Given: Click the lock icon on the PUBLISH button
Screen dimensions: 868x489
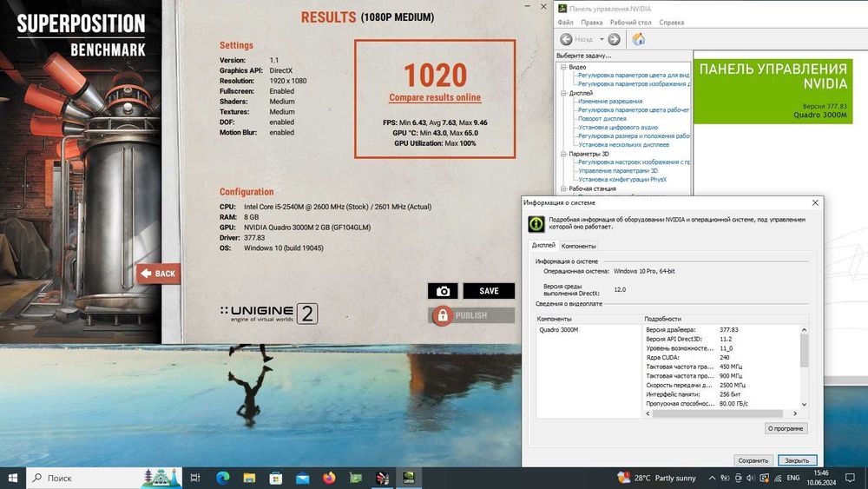Looking at the screenshot, I should point(443,315).
